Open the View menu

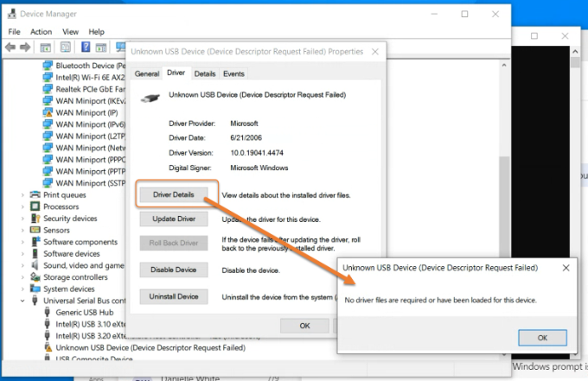point(69,31)
